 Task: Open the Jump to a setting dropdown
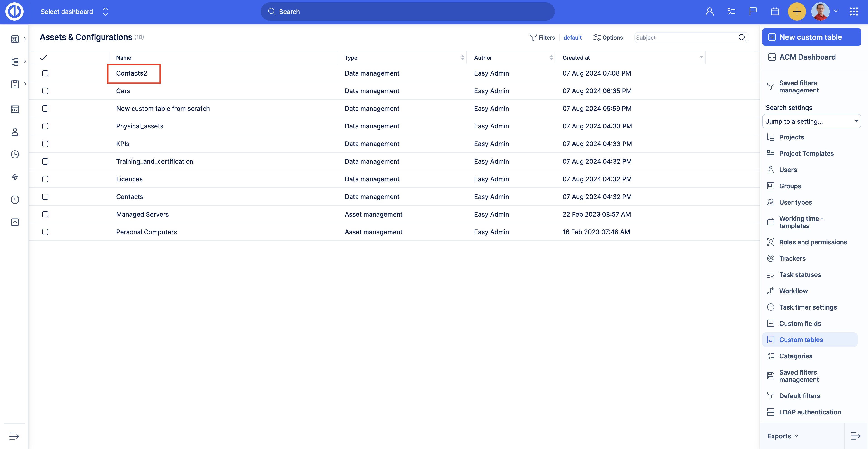(x=811, y=121)
